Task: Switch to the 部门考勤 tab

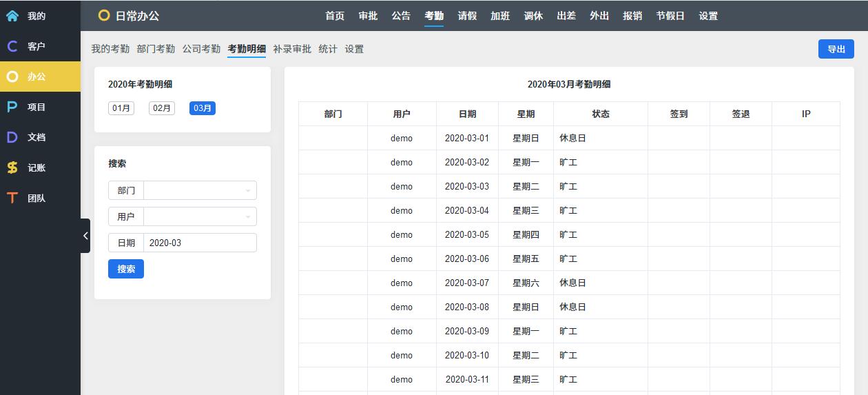Action: pos(156,49)
